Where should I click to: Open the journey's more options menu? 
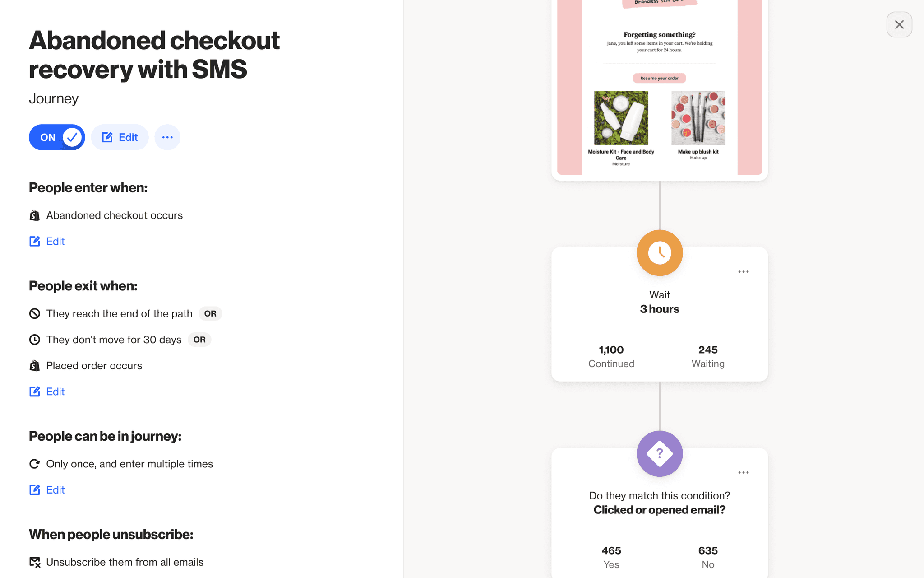(x=167, y=137)
